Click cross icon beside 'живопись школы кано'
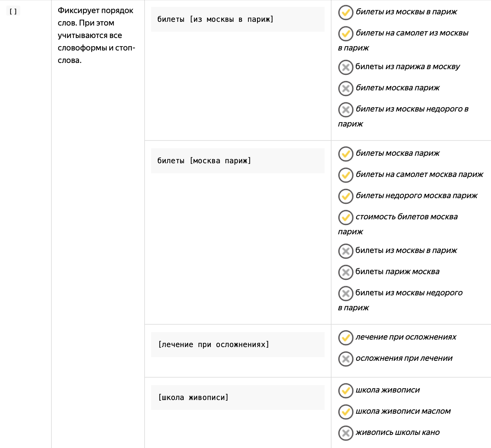 346,433
